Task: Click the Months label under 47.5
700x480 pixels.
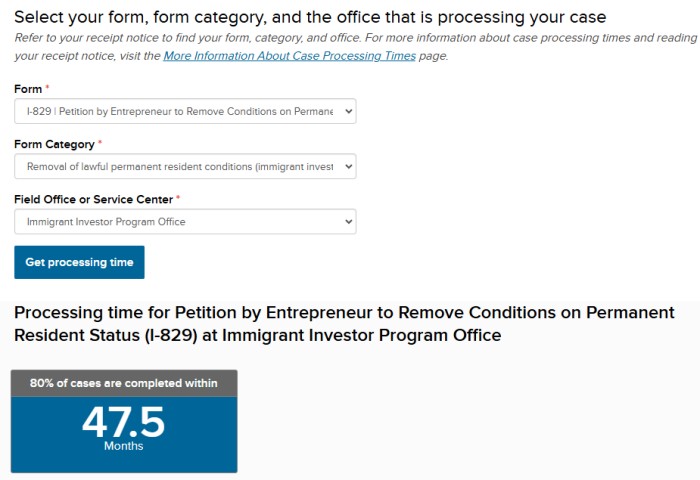Action: (x=124, y=446)
